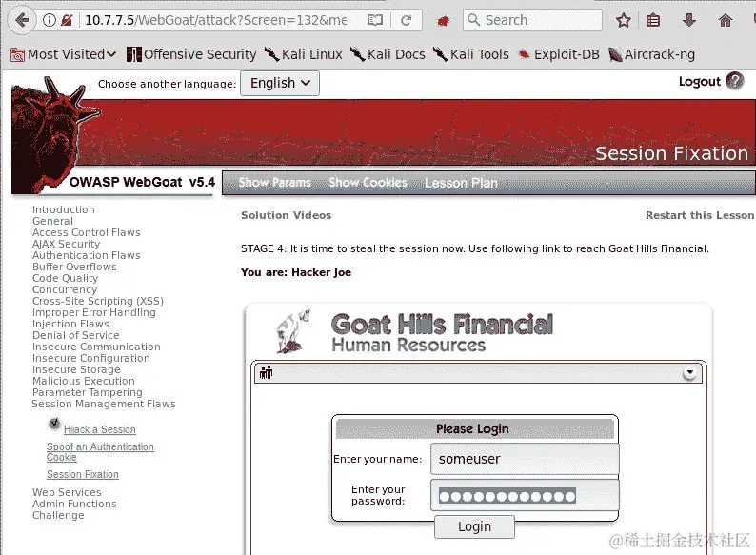Open the Challenge category
This screenshot has height=555, width=756.
pyautogui.click(x=58, y=515)
